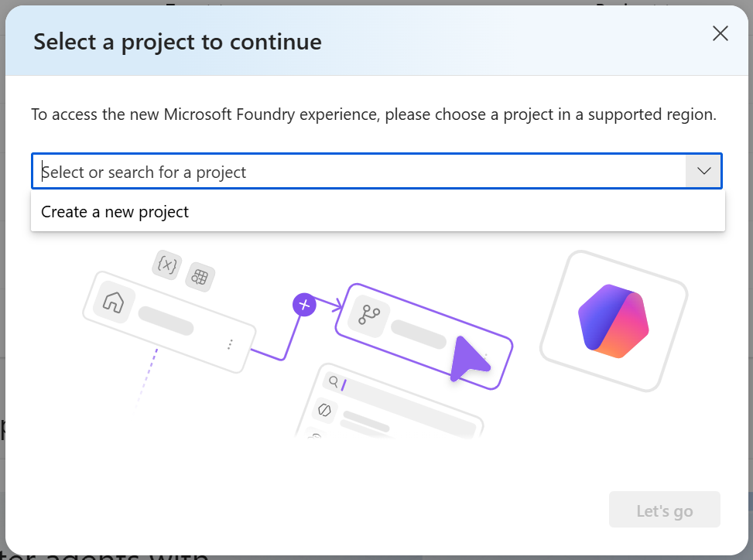Click the vertical ellipsis icon on the card
Viewport: 753px width, 560px height.
pos(229,345)
